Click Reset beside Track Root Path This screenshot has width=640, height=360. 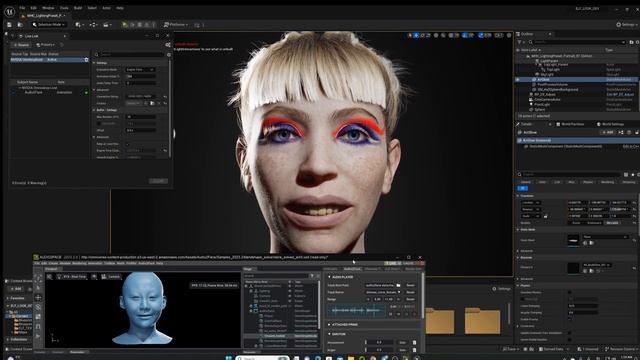410,285
